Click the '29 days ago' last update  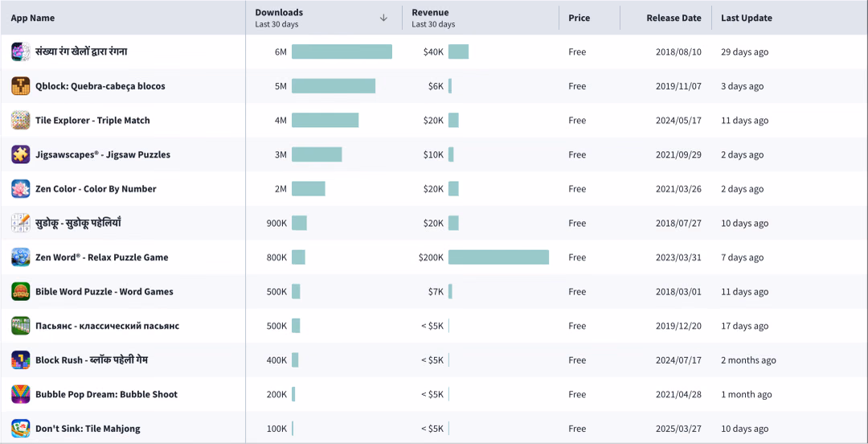[x=744, y=51]
